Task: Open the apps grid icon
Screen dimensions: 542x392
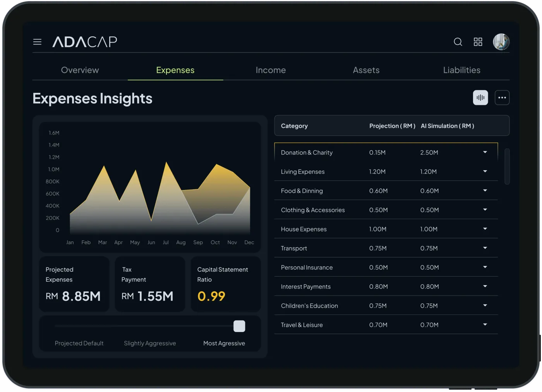Action: coord(478,42)
